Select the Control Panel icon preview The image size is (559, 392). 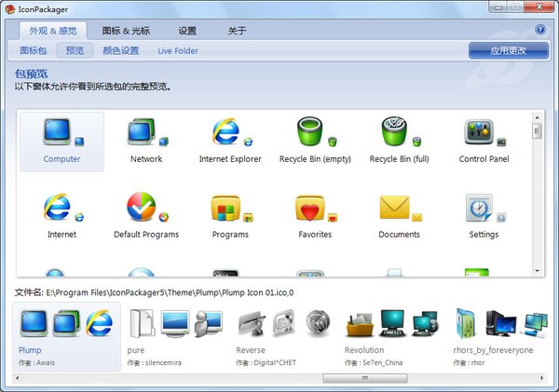coord(484,142)
